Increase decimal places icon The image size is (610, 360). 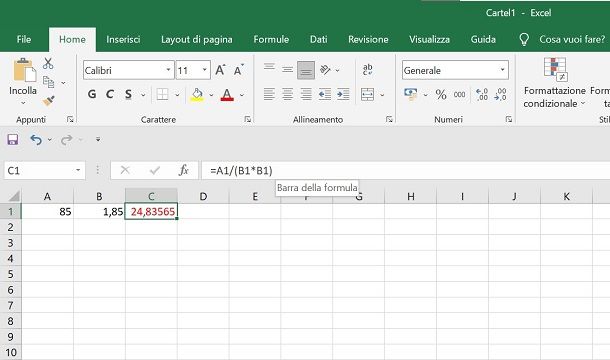point(482,94)
